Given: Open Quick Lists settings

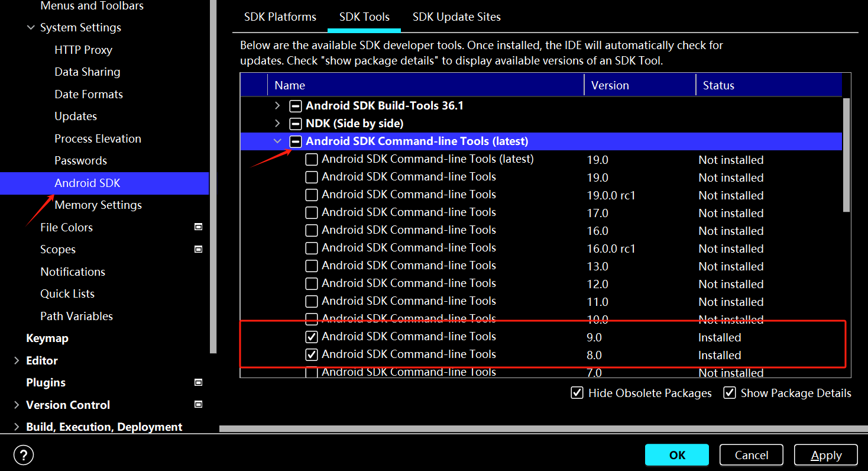Looking at the screenshot, I should [67, 293].
